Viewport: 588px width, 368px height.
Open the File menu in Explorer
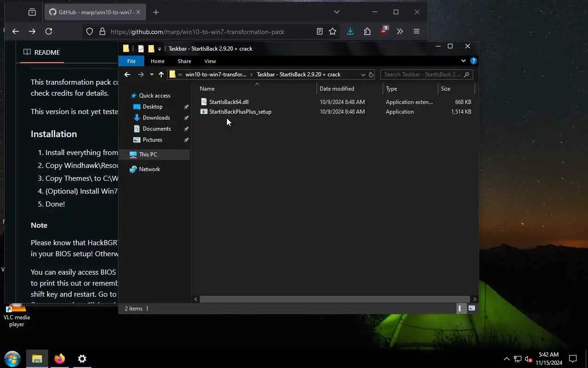(x=131, y=61)
